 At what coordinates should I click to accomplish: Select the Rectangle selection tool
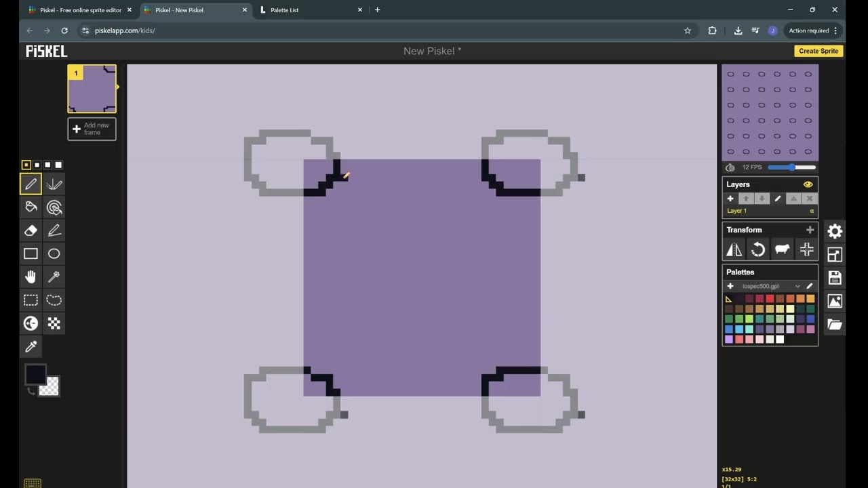pyautogui.click(x=31, y=300)
